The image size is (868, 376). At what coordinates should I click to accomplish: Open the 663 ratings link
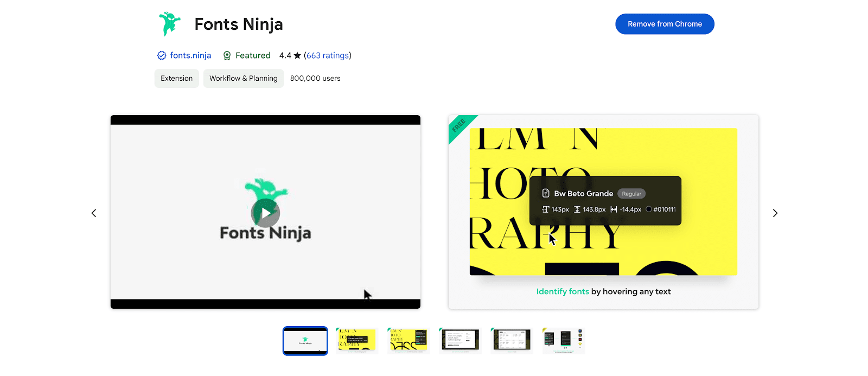pyautogui.click(x=328, y=55)
